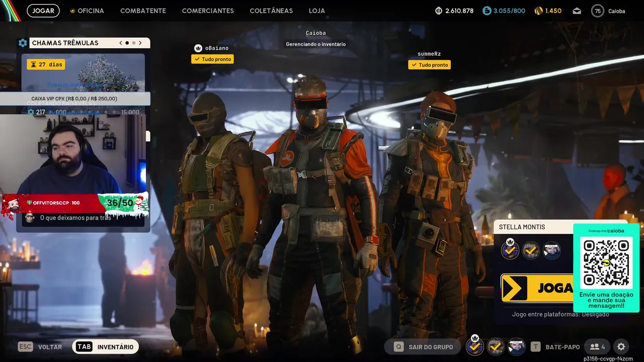The width and height of the screenshot is (644, 362).
Task: Start the match with the yellow JOGAR button
Action: pyautogui.click(x=537, y=288)
